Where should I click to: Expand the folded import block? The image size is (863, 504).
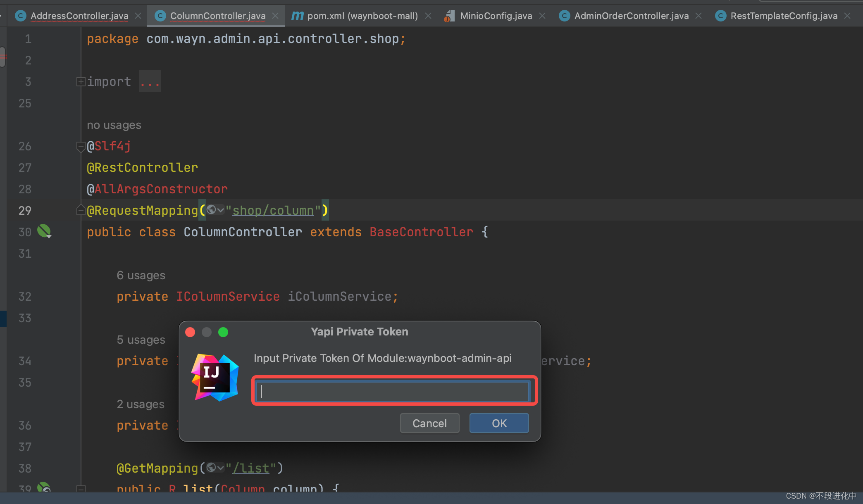(81, 82)
